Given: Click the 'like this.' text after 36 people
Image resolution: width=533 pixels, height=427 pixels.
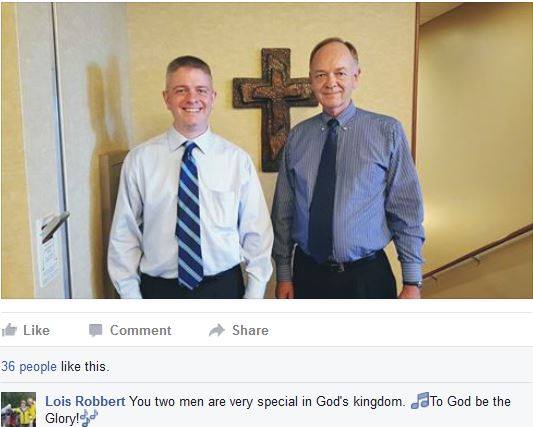Looking at the screenshot, I should point(85,366).
